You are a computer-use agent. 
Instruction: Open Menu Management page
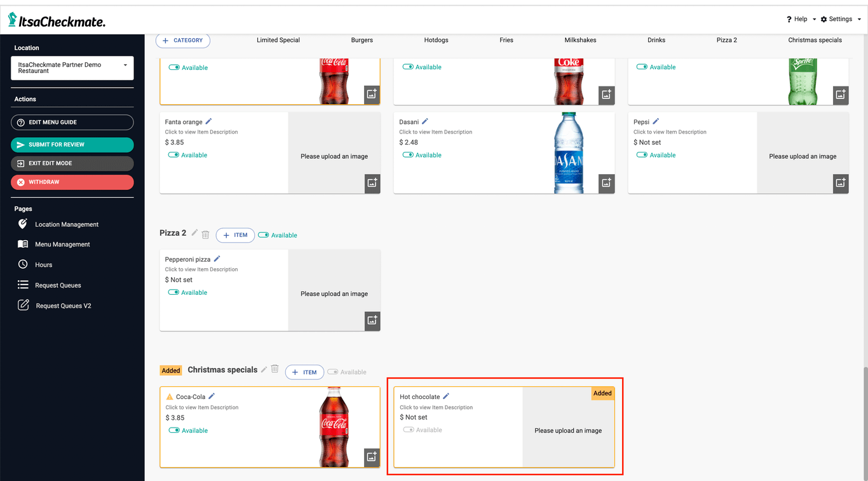[62, 245]
